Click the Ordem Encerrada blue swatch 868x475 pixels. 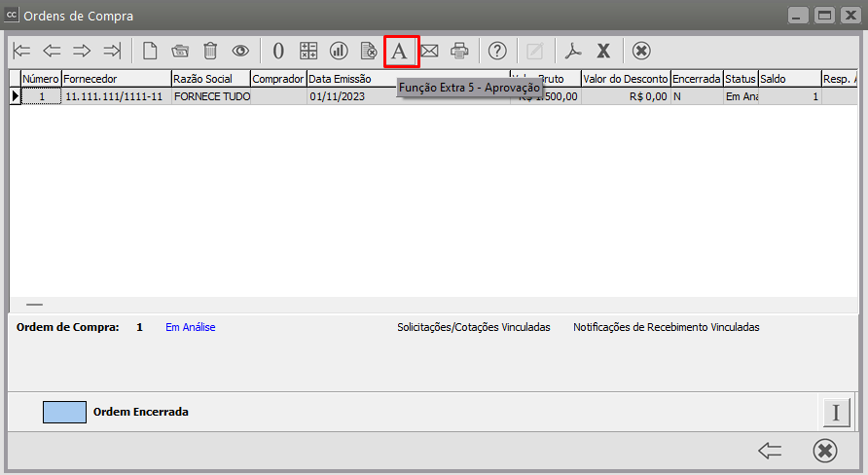(x=64, y=412)
